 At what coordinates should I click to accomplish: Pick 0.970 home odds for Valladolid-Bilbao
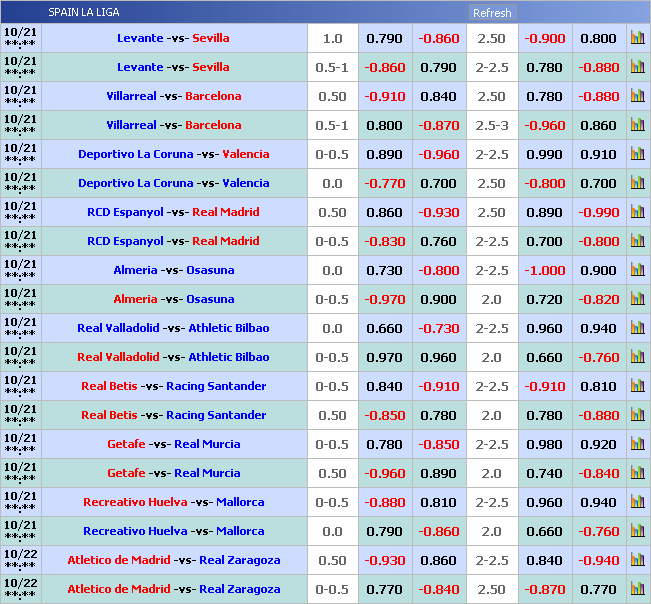click(385, 358)
